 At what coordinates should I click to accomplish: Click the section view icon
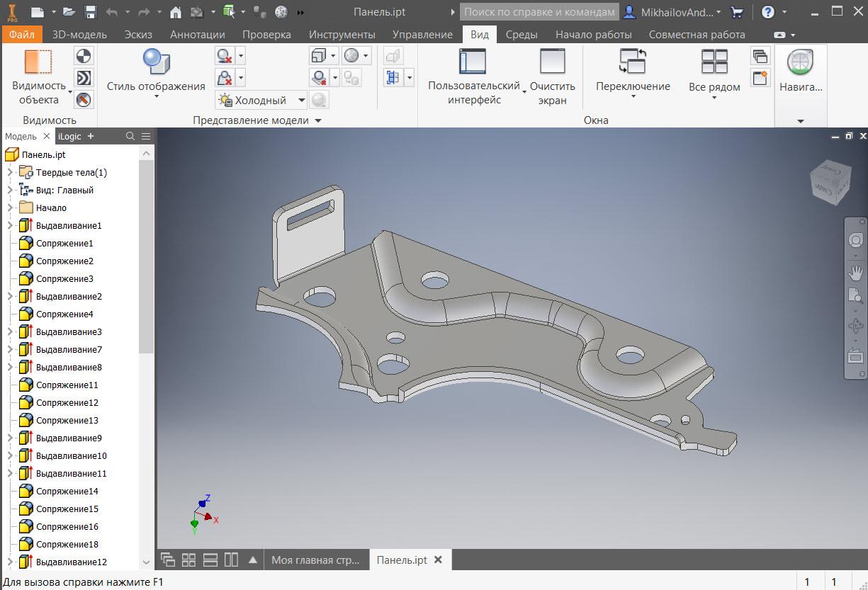[393, 78]
